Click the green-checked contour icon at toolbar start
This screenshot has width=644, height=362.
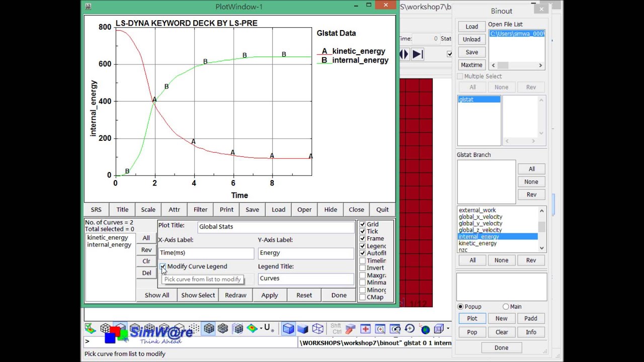coord(91,329)
